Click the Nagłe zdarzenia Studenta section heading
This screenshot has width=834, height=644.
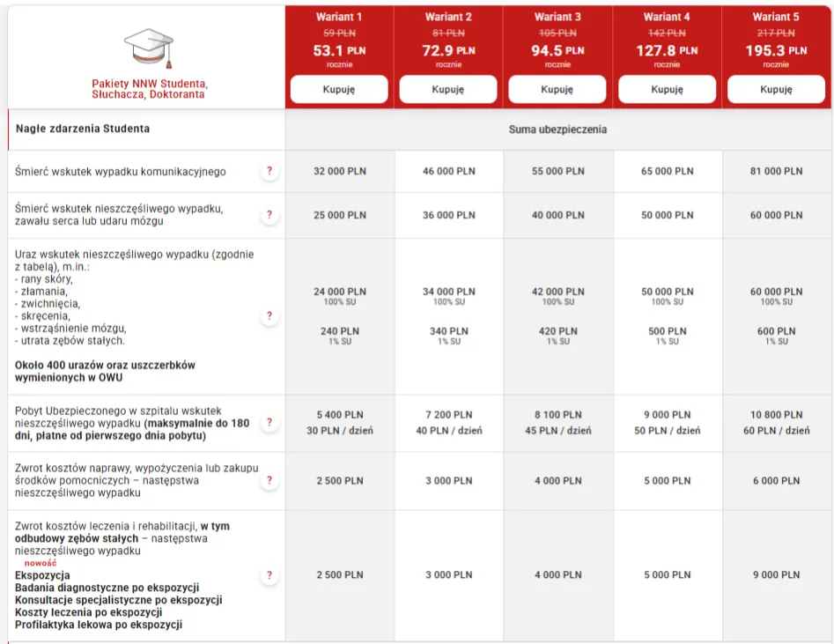point(83,129)
